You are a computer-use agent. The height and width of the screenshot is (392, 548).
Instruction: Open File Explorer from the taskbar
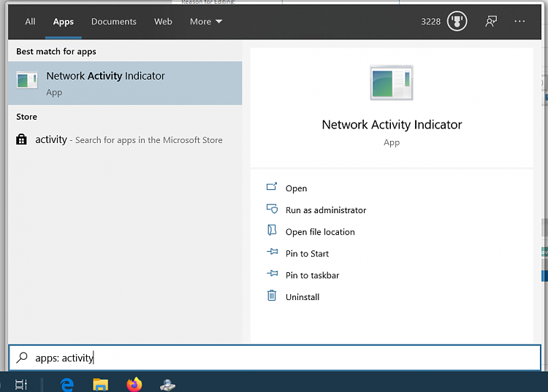[x=101, y=384]
